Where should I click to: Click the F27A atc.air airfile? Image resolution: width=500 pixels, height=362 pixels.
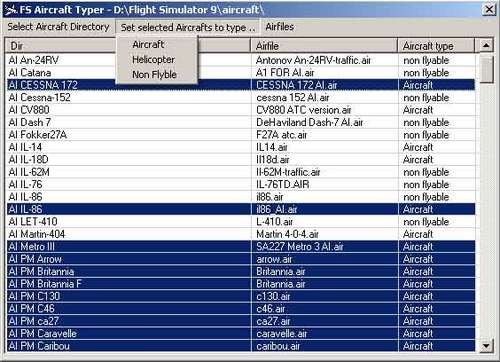[281, 135]
